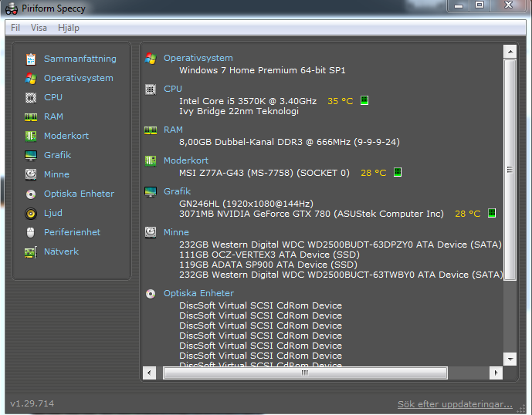Click the horizontal scrollbar thumb

tap(305, 373)
